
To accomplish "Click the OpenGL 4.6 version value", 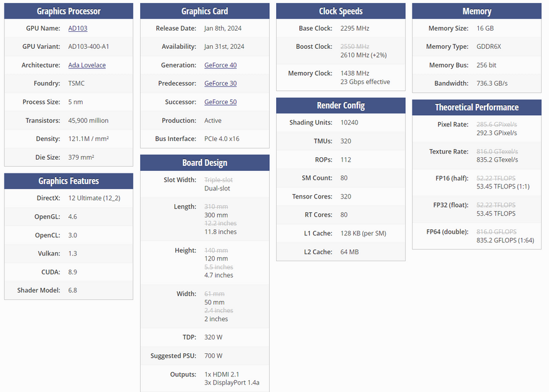I will tap(73, 217).
